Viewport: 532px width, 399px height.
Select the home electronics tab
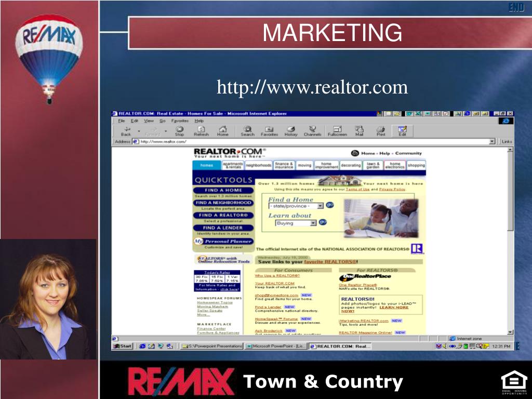[x=395, y=165]
